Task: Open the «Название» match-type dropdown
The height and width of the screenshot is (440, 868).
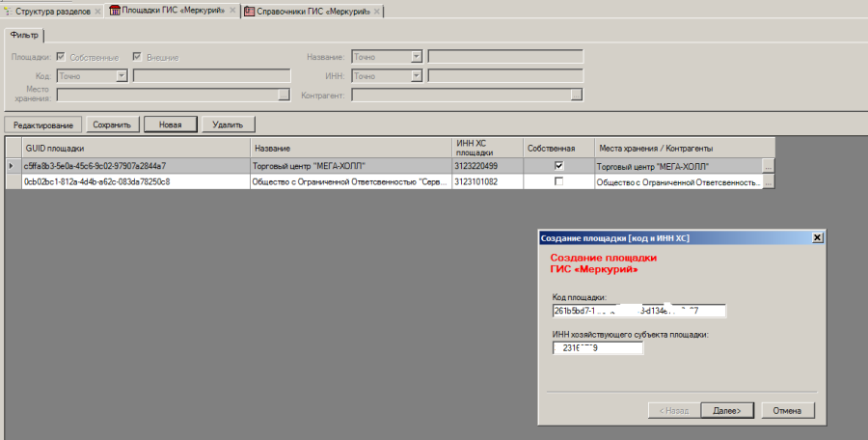Action: pos(417,57)
